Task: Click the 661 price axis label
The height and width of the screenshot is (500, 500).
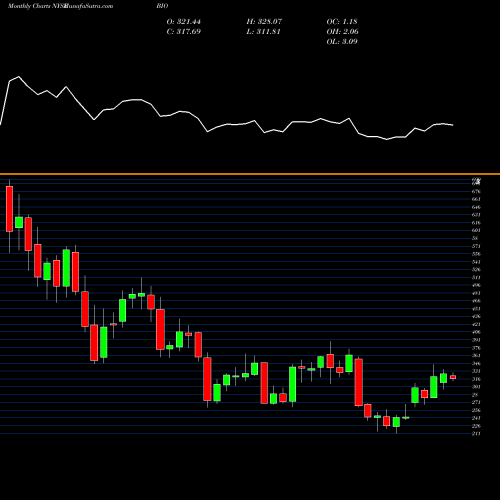Action: (x=476, y=199)
